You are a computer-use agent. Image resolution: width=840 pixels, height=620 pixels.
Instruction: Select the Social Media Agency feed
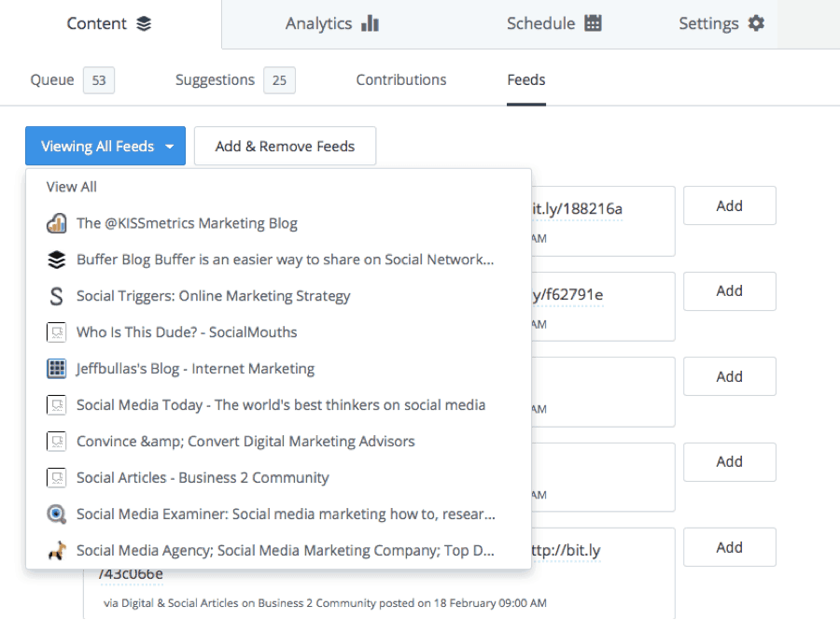click(x=278, y=550)
